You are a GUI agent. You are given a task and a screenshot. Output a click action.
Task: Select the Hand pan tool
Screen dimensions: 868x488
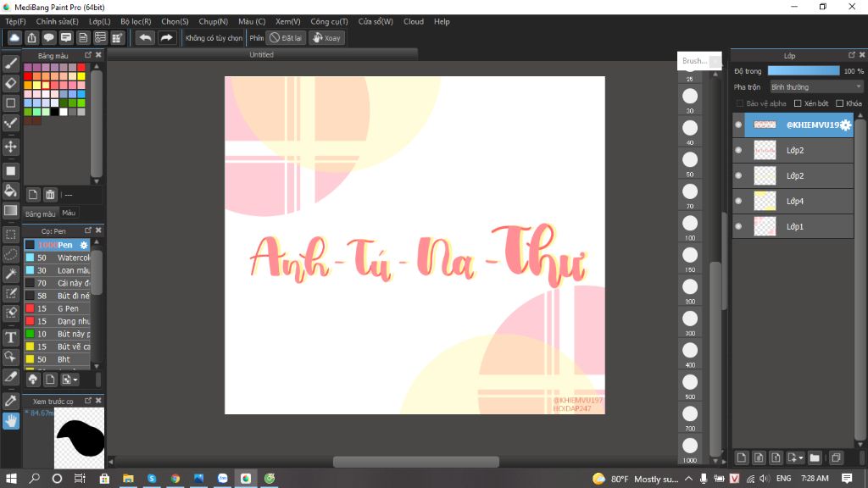[10, 420]
